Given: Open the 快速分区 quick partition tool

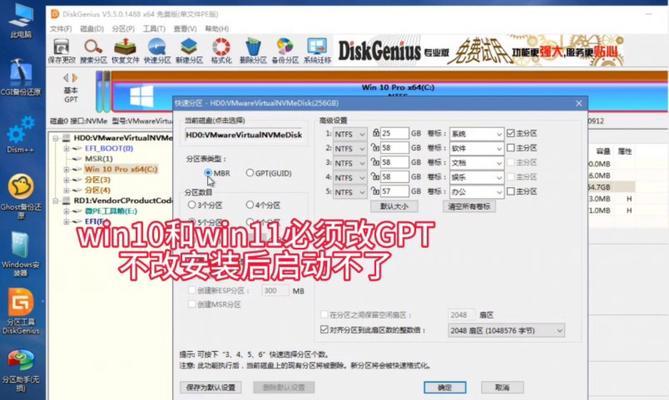Looking at the screenshot, I should pyautogui.click(x=157, y=51).
